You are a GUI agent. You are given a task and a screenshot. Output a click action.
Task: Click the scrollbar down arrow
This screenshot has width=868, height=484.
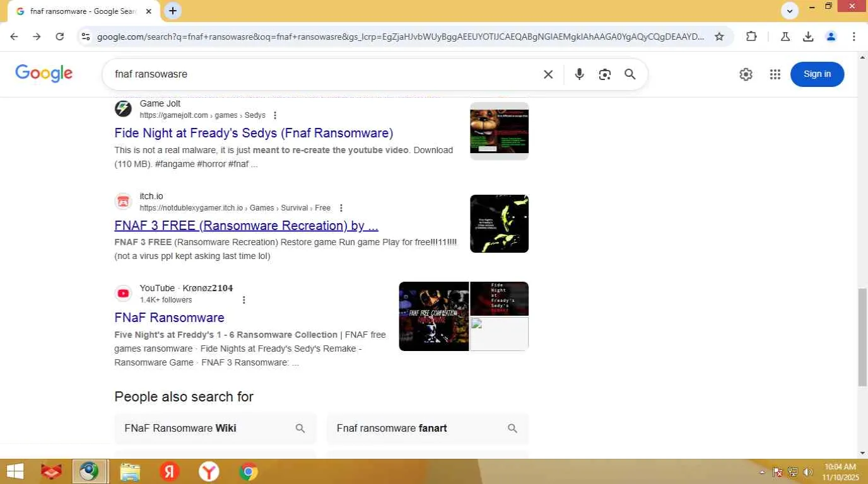(862, 453)
